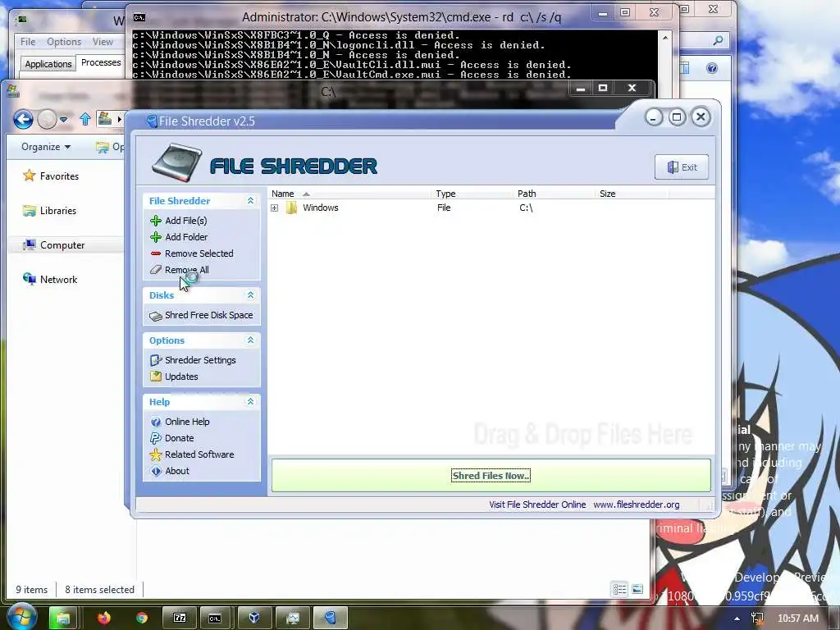This screenshot has height=630, width=840.
Task: Open Windows Explorer taskbar button
Action: tap(63, 619)
